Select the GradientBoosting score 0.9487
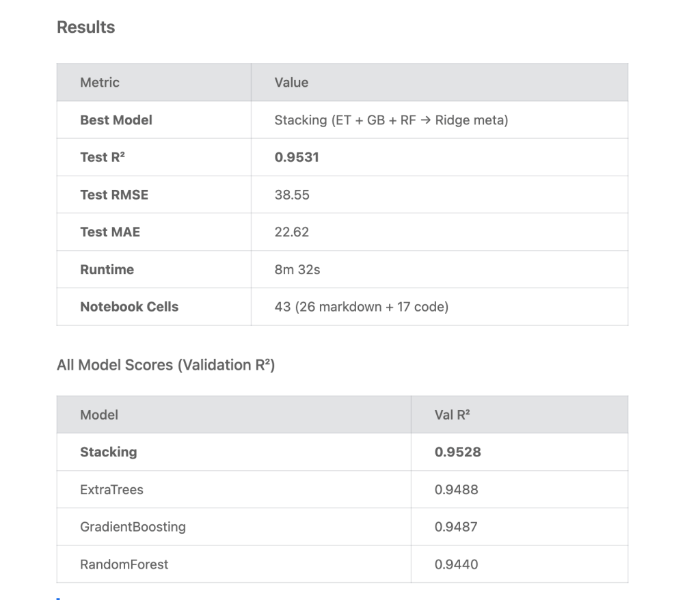The height and width of the screenshot is (600, 700). [456, 527]
